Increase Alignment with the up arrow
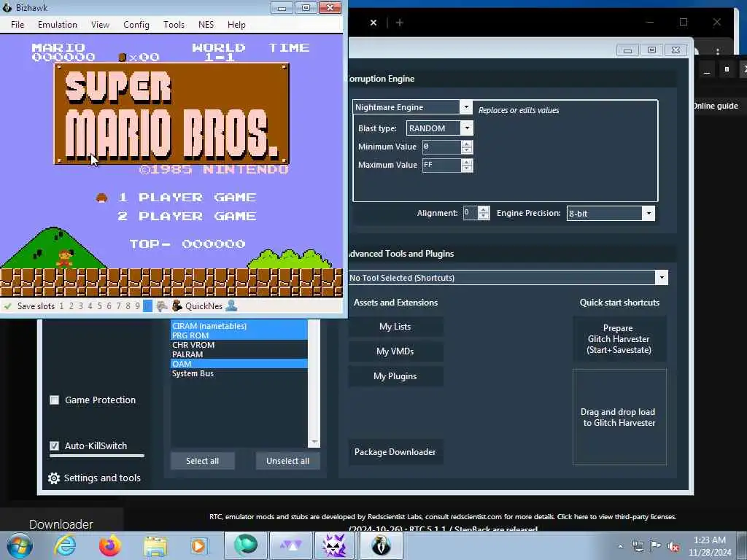 pyautogui.click(x=484, y=209)
